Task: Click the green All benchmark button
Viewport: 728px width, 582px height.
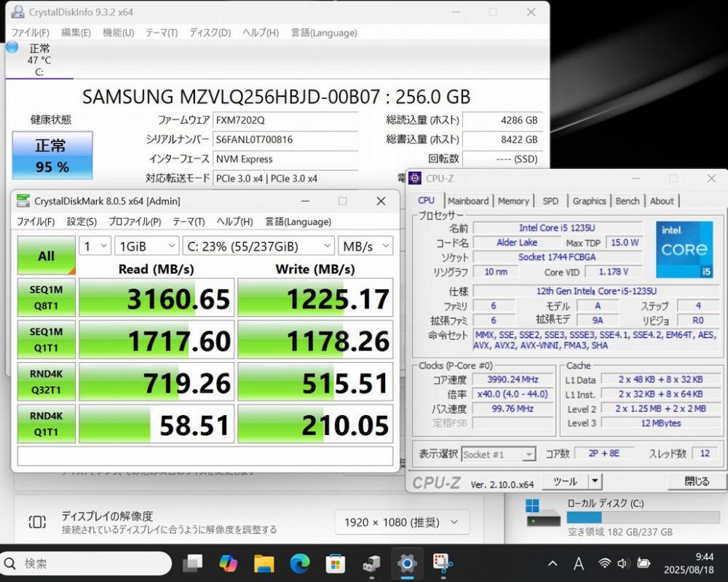Action: click(47, 255)
